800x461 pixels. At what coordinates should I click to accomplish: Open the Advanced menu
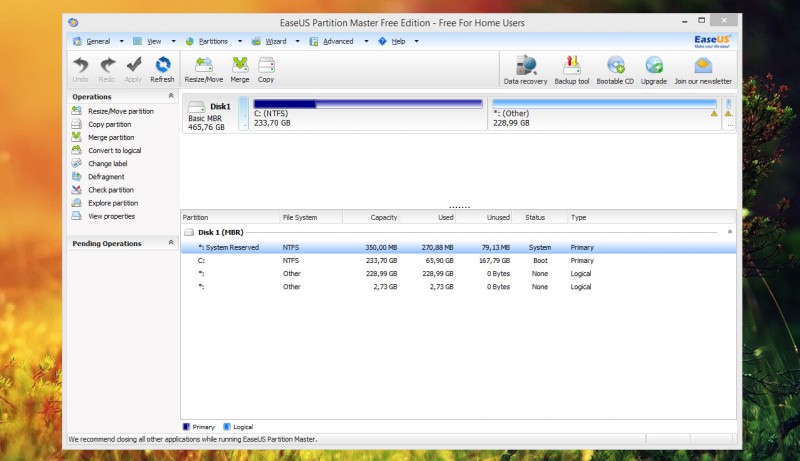click(x=338, y=41)
